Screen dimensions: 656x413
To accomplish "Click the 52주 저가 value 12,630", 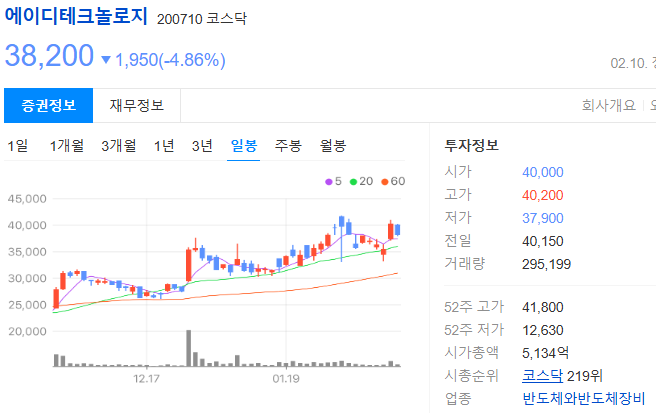I will 543,331.
